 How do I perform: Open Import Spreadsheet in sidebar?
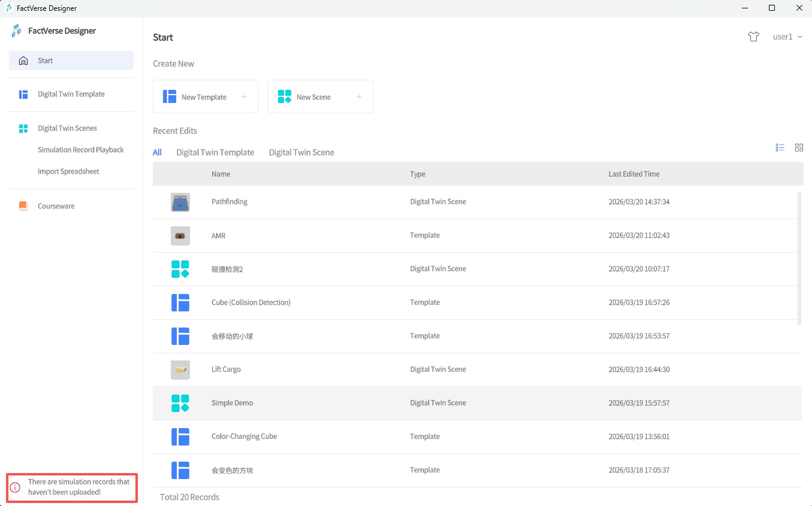click(68, 171)
